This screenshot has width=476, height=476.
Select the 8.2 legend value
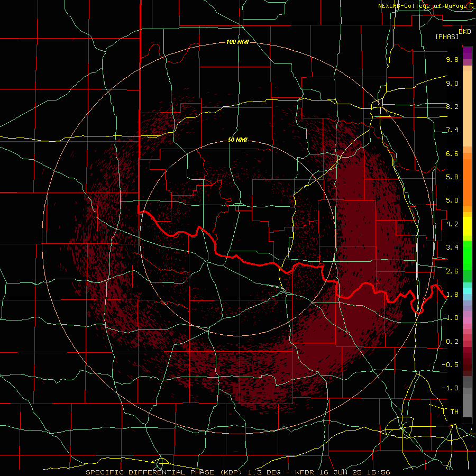[452, 106]
